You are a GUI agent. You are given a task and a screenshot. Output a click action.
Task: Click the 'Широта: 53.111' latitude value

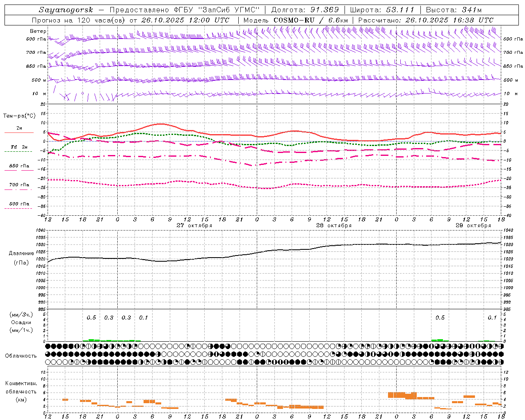click(x=382, y=10)
